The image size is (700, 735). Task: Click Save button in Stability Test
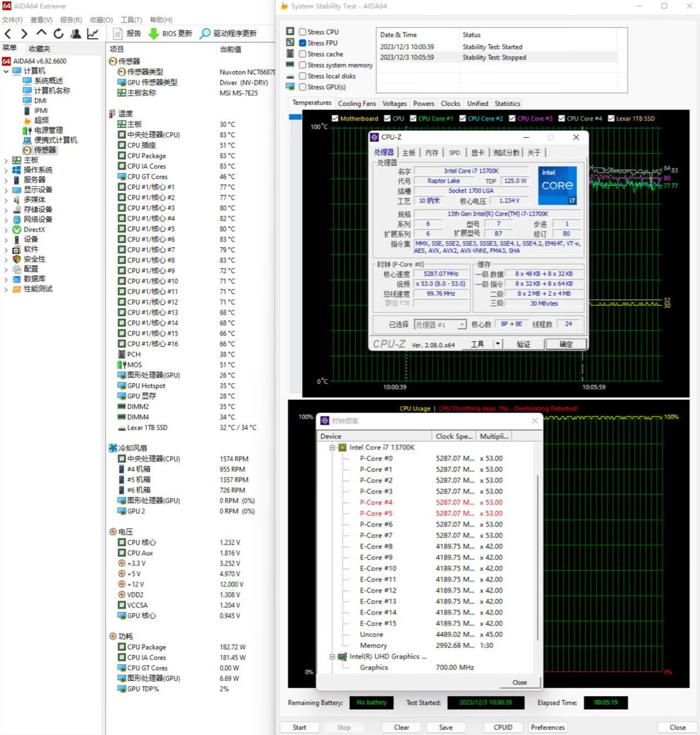coord(446,727)
